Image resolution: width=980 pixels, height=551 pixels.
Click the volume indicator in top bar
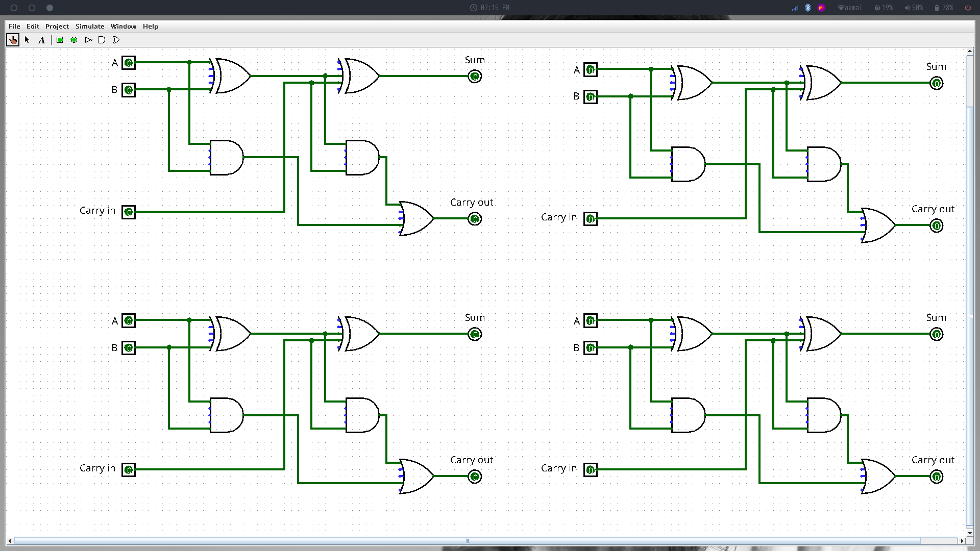tap(913, 8)
